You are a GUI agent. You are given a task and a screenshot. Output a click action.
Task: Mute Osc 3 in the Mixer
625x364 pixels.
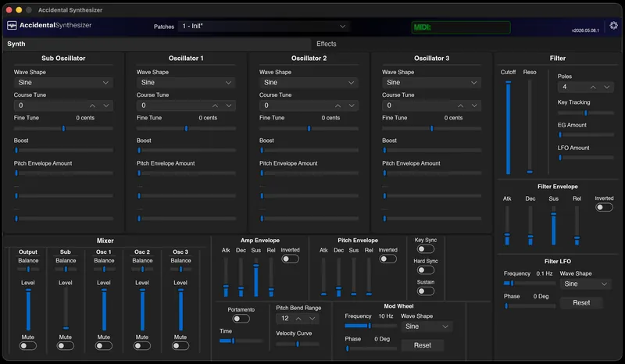[180, 346]
